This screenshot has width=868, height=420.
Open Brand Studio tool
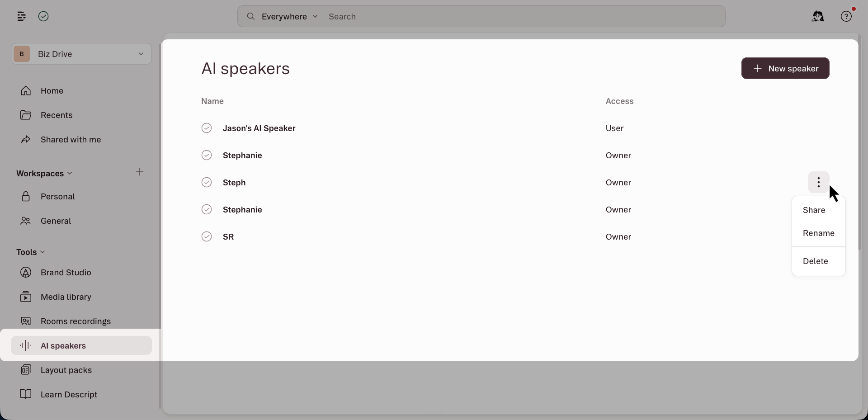pyautogui.click(x=81, y=272)
